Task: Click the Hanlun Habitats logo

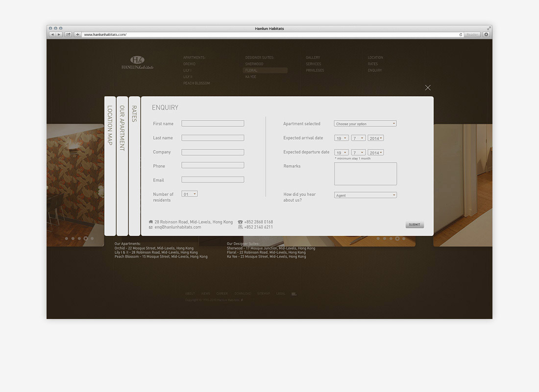Action: tap(138, 62)
